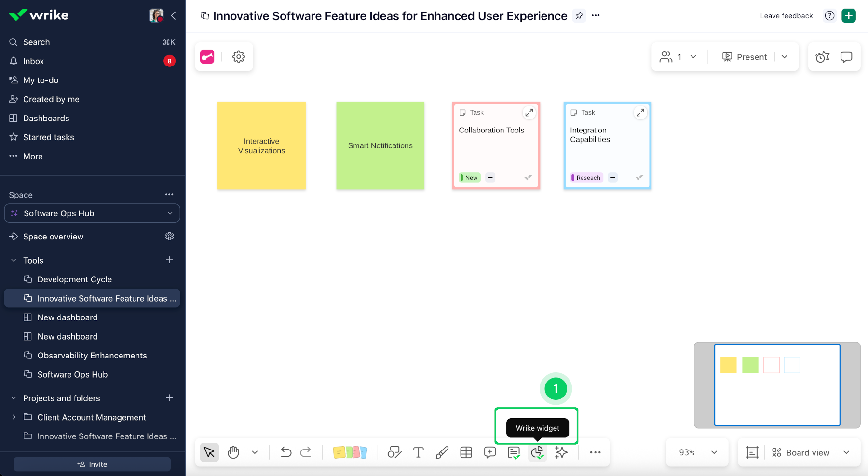Choose the Text tool
Screen dimensions: 868x476
[x=418, y=452]
